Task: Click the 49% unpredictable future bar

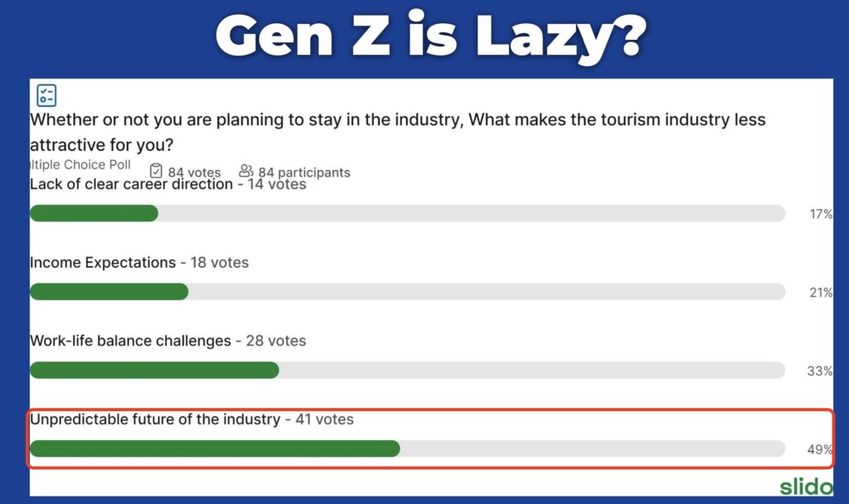Action: click(407, 448)
